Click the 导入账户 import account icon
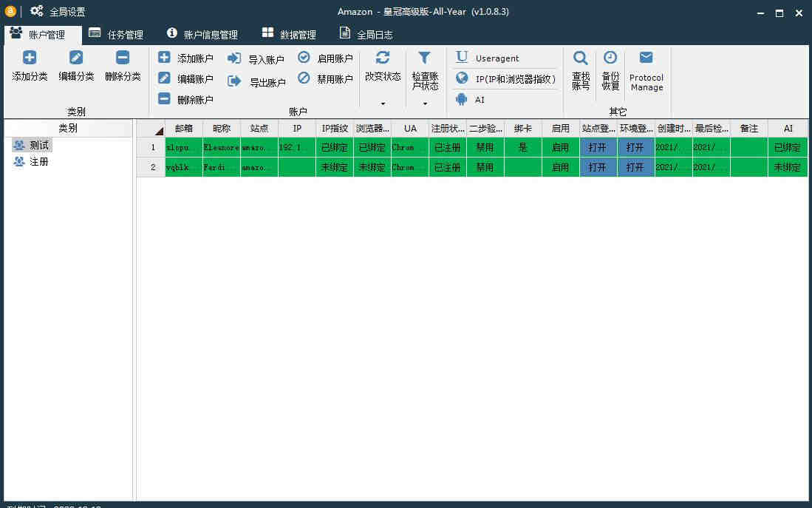 pos(235,58)
